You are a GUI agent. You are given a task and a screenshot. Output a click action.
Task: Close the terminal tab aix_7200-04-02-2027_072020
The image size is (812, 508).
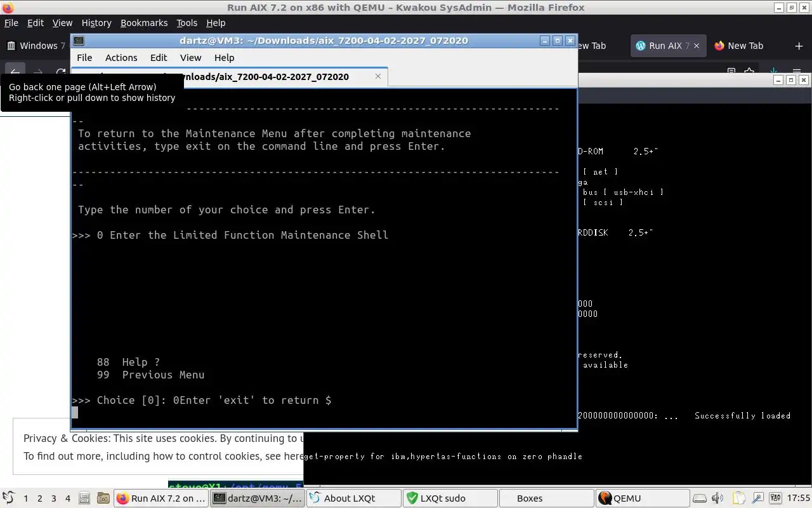pos(378,76)
